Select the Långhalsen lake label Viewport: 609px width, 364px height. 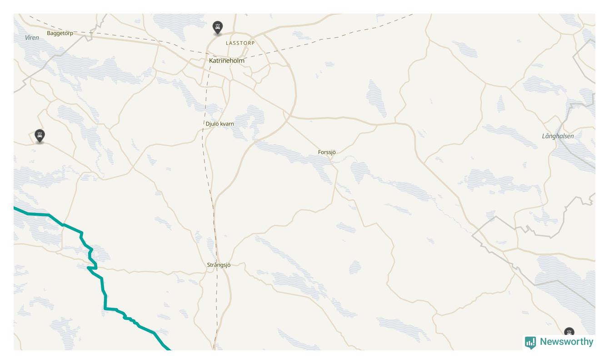[x=558, y=136]
